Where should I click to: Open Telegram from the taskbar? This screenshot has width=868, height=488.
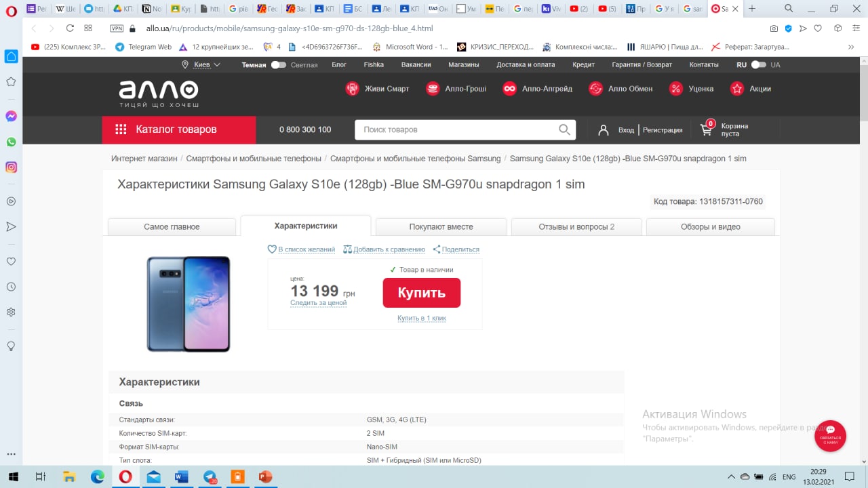[210, 476]
